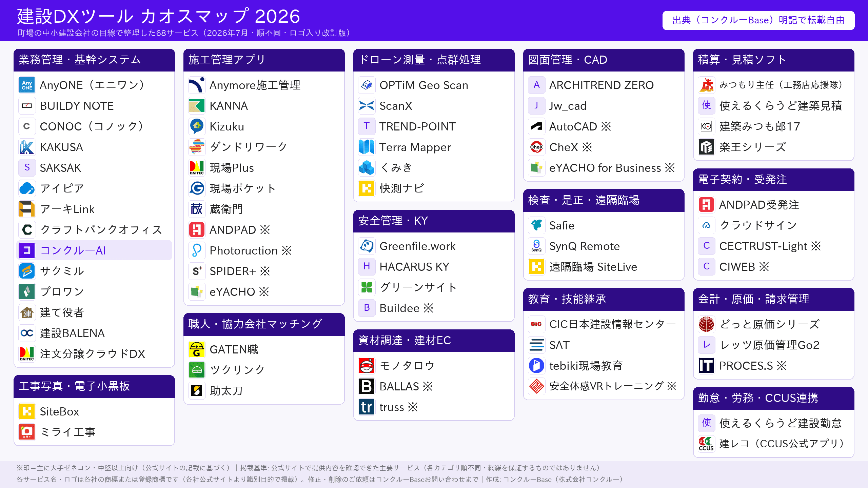Click the BUILDY NOTE text
The width and height of the screenshot is (868, 488).
click(x=77, y=106)
